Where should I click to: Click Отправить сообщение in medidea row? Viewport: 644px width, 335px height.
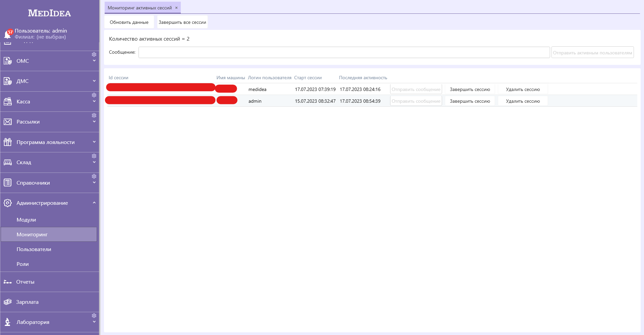416,89
